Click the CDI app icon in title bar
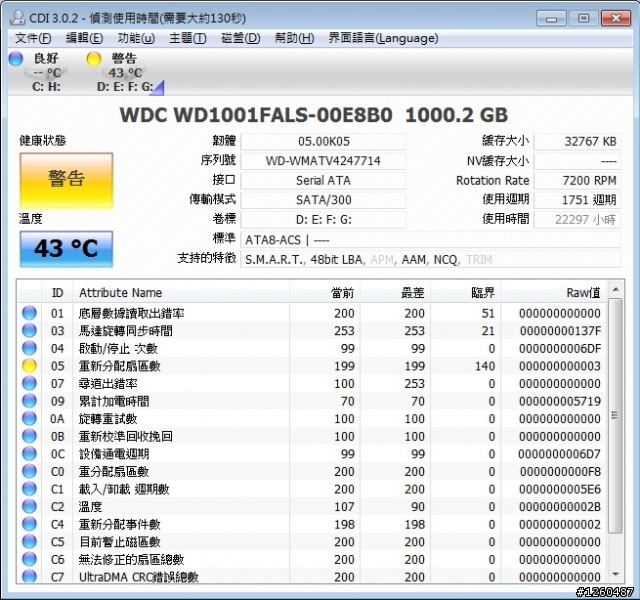 pos(17,17)
